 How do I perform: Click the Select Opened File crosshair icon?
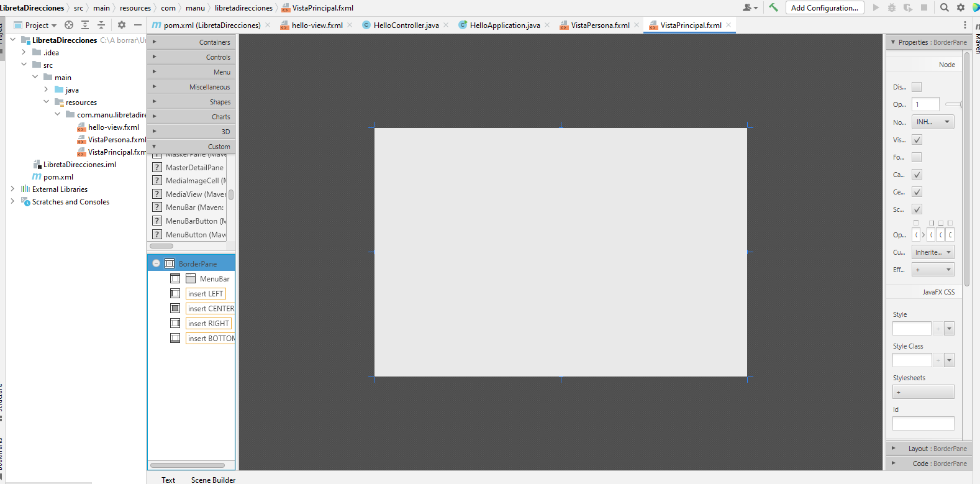coord(69,25)
